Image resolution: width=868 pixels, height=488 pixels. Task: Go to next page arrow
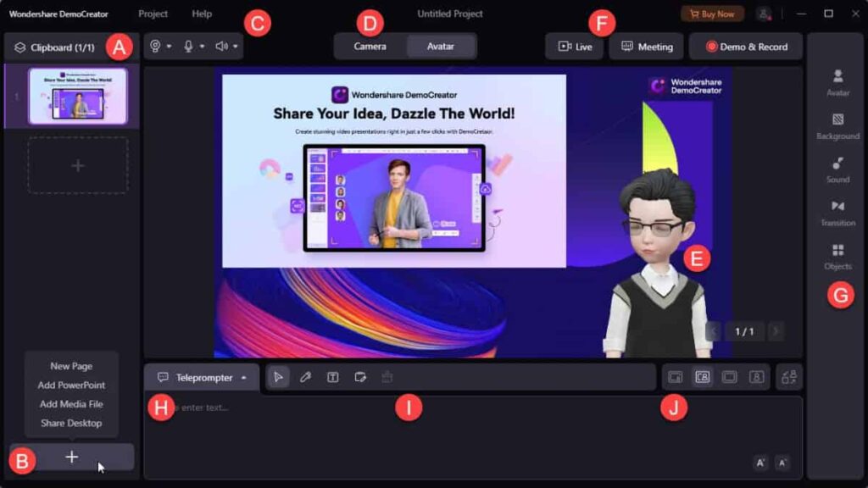(776, 331)
